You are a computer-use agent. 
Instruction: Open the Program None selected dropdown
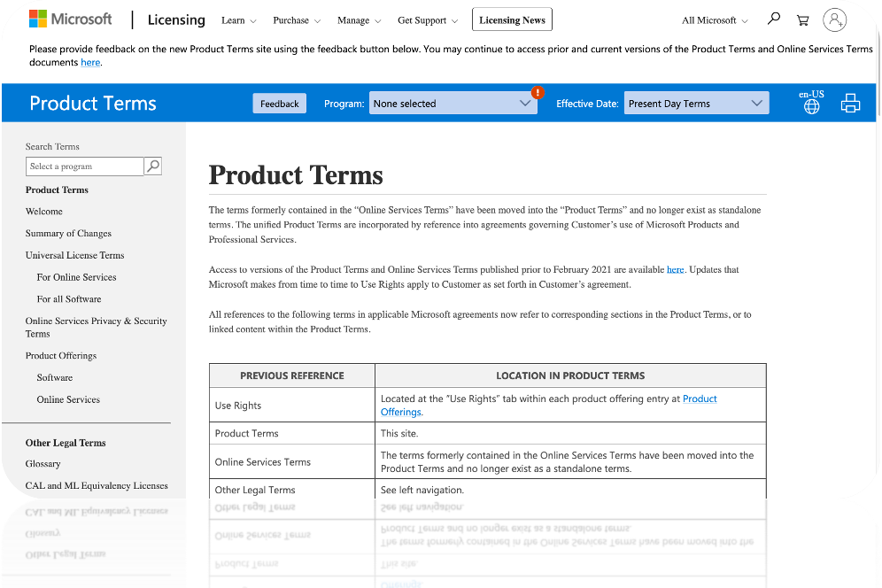pyautogui.click(x=453, y=103)
